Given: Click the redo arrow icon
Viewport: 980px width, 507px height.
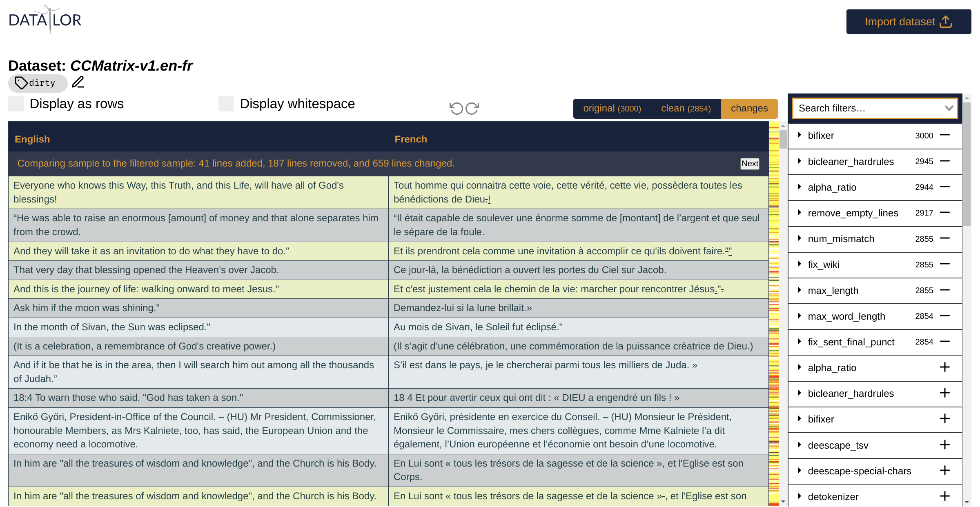Looking at the screenshot, I should tap(472, 109).
